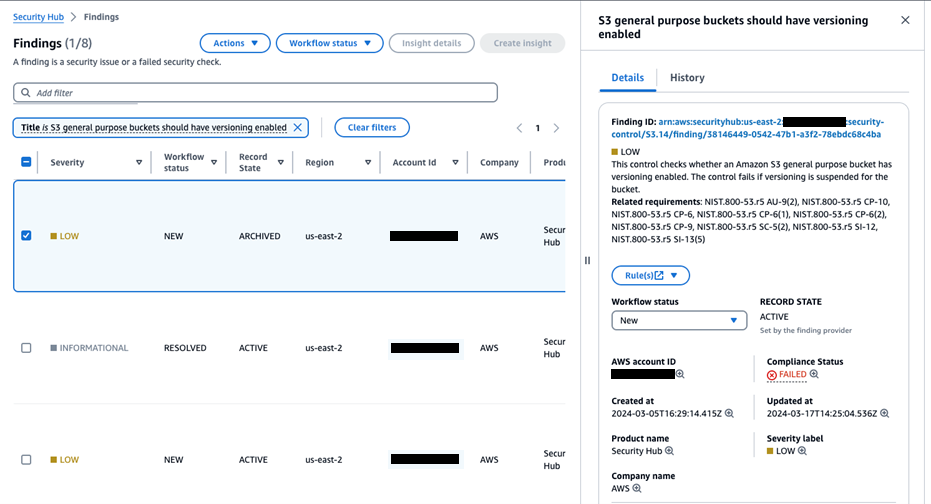The height and width of the screenshot is (504, 931).
Task: Remove the Title filter chip with X
Action: 298,128
